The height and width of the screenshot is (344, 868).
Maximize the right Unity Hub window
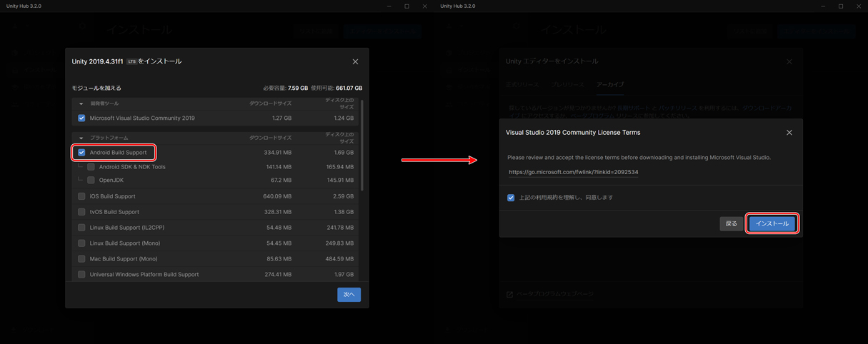pyautogui.click(x=841, y=6)
